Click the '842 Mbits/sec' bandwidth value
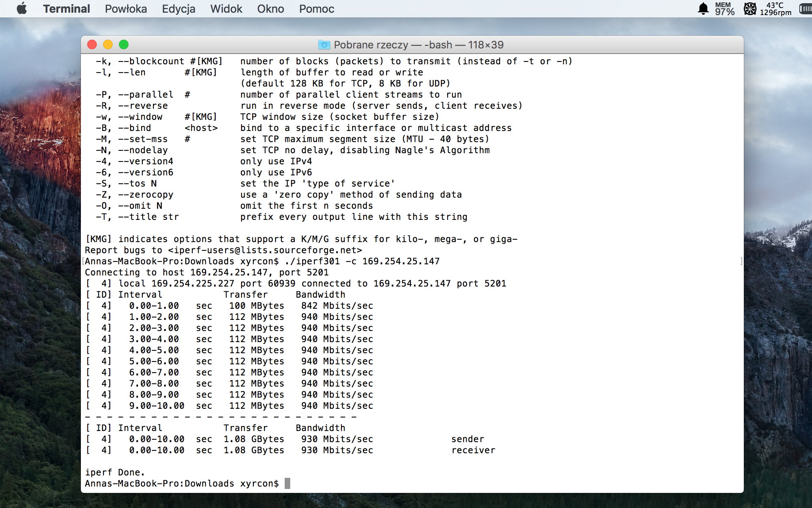Viewport: 812px width, 508px height. [337, 306]
